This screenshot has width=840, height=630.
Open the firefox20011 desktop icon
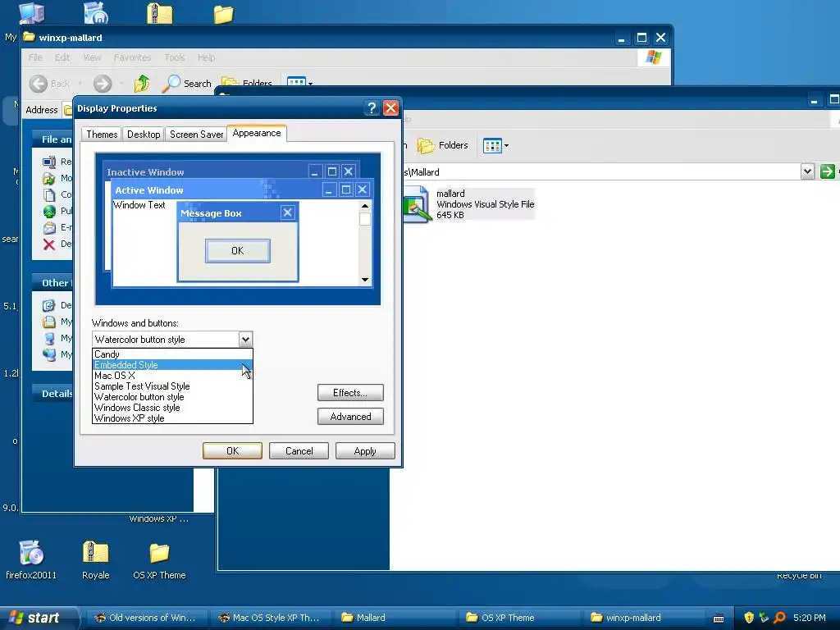click(30, 553)
